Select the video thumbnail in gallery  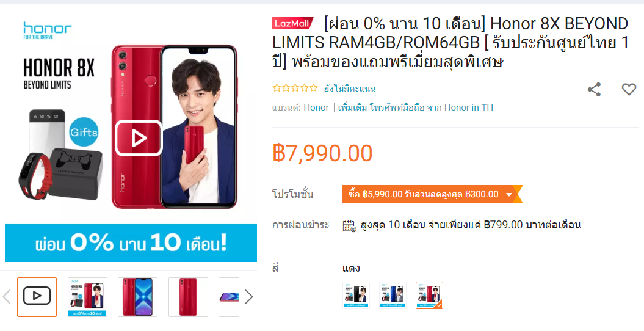pos(37,297)
